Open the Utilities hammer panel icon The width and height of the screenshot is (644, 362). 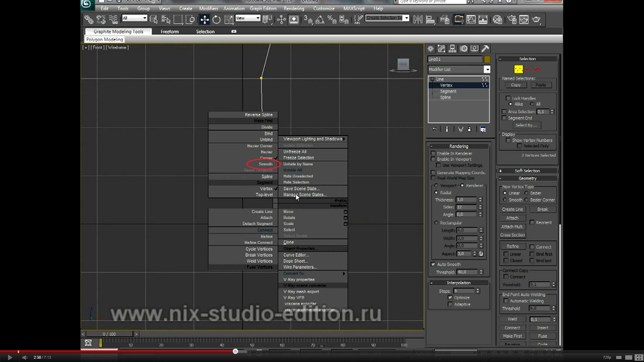(485, 49)
